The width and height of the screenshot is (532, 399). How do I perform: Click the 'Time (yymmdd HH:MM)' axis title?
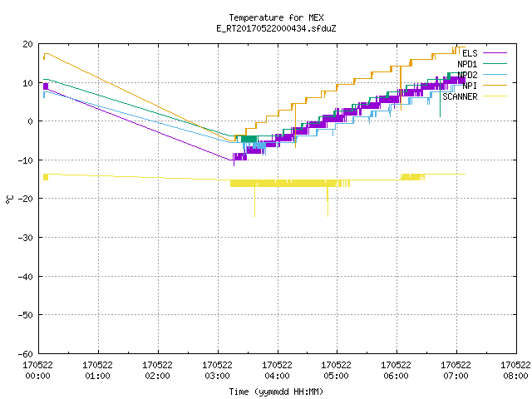[x=276, y=392]
